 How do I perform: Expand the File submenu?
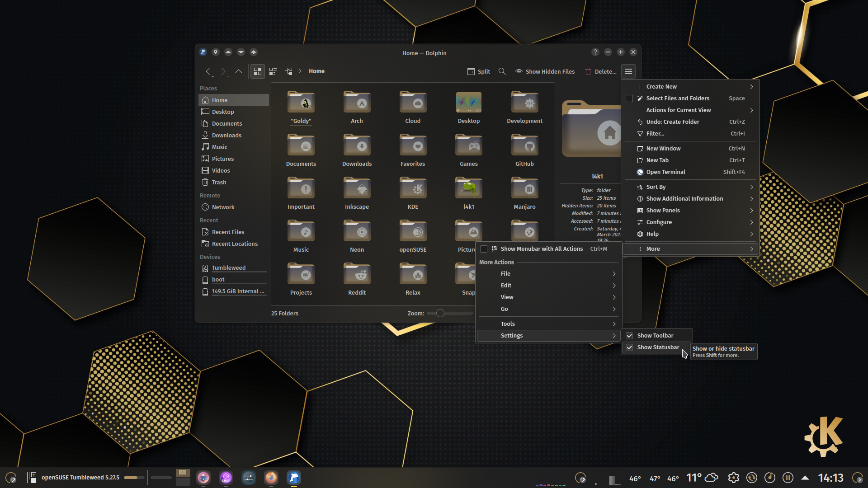[549, 273]
